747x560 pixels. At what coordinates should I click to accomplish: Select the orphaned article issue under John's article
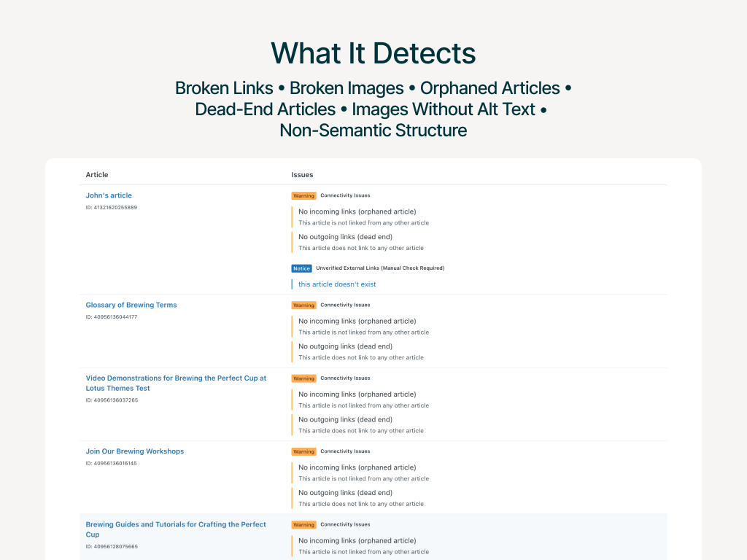click(357, 211)
